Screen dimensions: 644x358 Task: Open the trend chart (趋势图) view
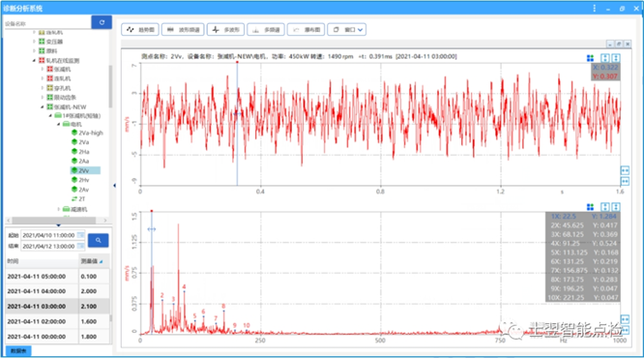[140, 30]
